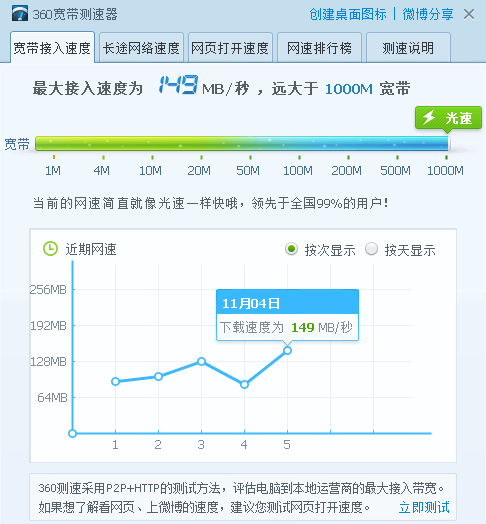Click the x-axis label 3 on the chart

pos(201,445)
